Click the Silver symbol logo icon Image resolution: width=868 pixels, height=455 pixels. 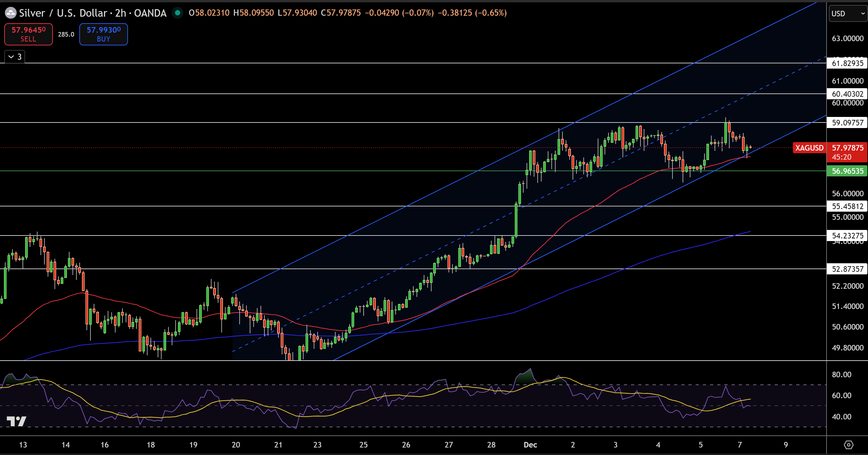[10, 13]
